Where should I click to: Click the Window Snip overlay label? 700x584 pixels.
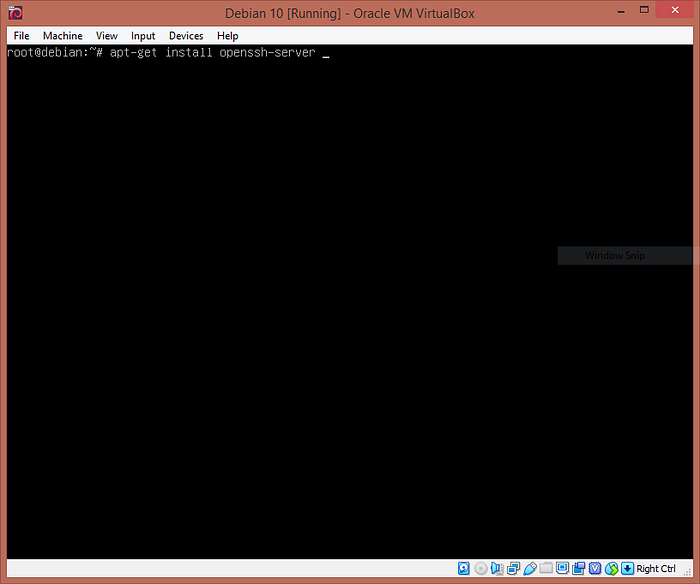click(x=615, y=255)
